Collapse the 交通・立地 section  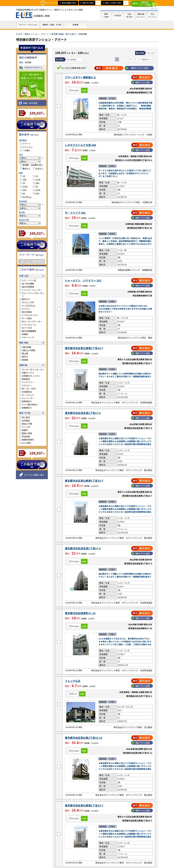(32, 276)
